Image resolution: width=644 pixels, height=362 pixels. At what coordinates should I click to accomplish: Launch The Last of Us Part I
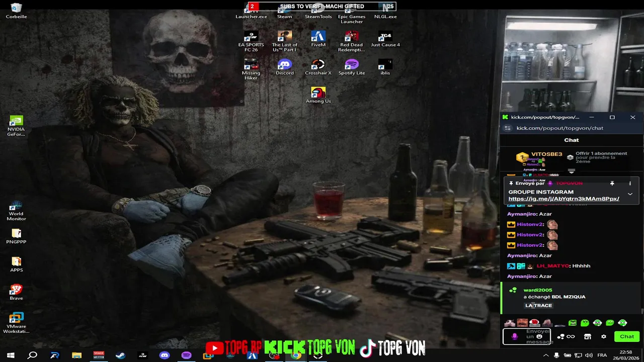[284, 41]
